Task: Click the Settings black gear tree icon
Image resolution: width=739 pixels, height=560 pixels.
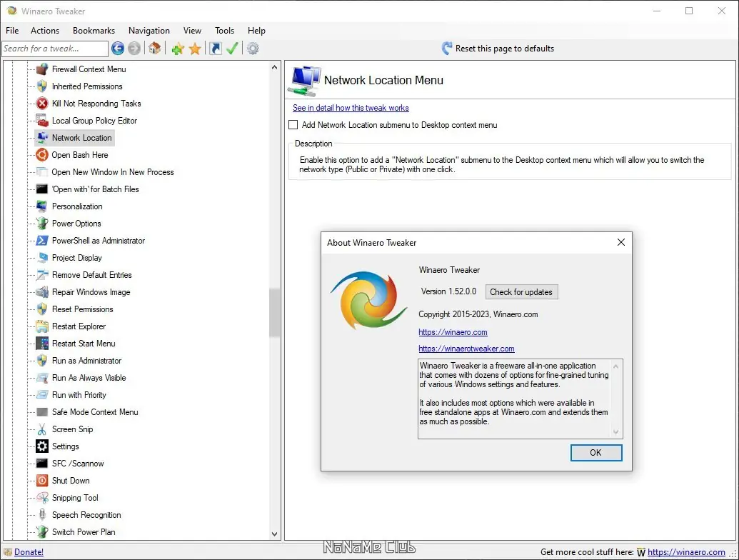Action: [42, 446]
